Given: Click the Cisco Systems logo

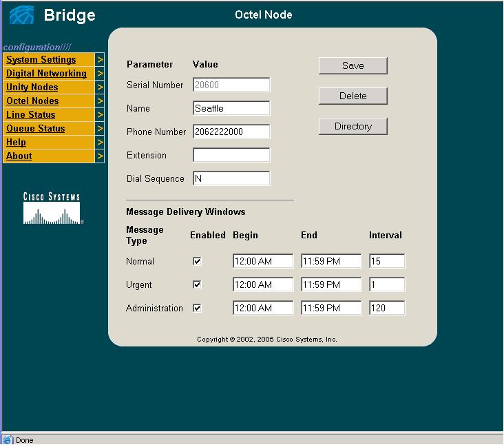Looking at the screenshot, I should point(53,208).
